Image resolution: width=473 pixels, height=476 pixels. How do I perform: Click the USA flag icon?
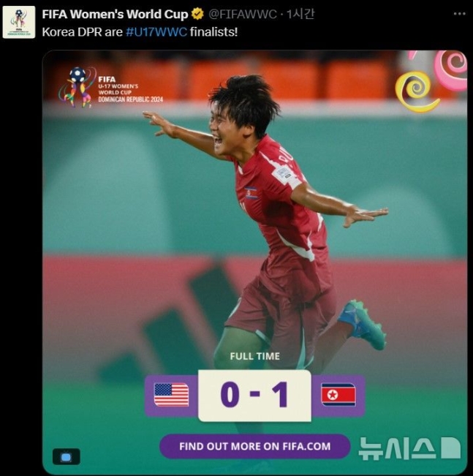click(x=172, y=395)
